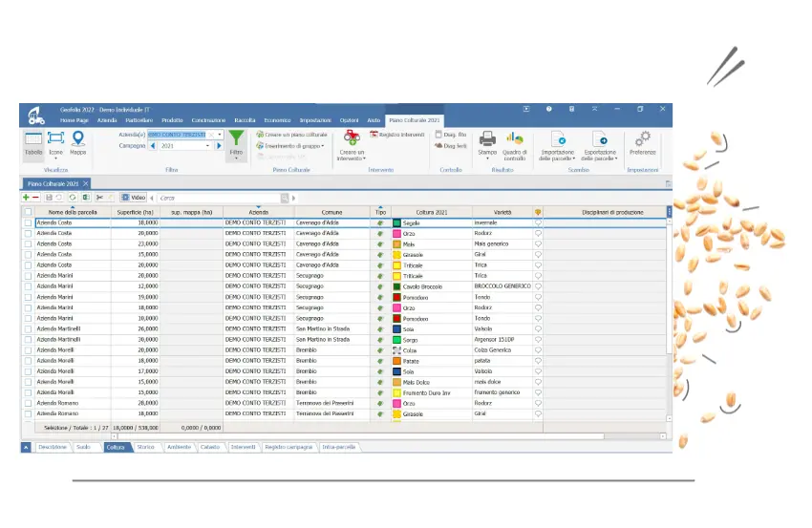812x528 pixels.
Task: Expand the bottom panel with up arrow
Action: tap(26, 447)
